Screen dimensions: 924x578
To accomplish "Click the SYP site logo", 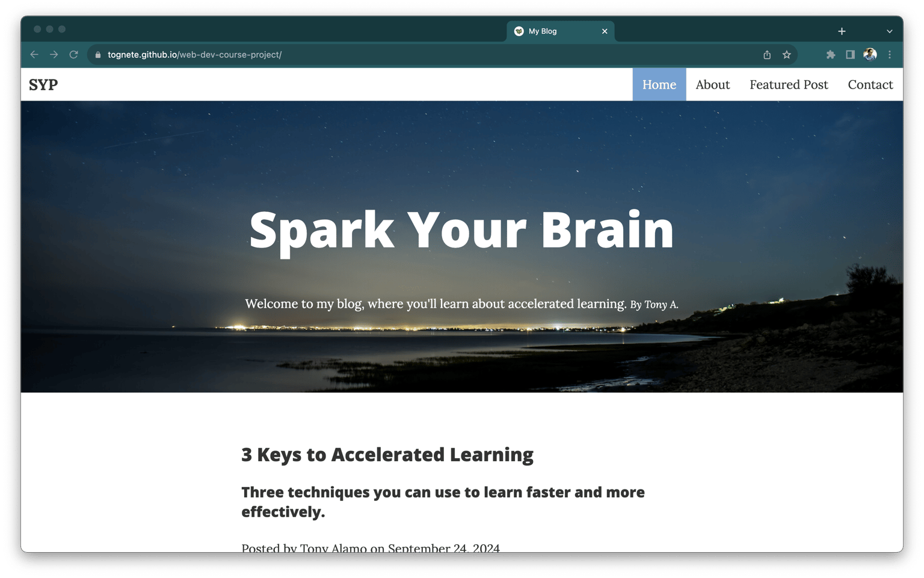I will point(43,85).
